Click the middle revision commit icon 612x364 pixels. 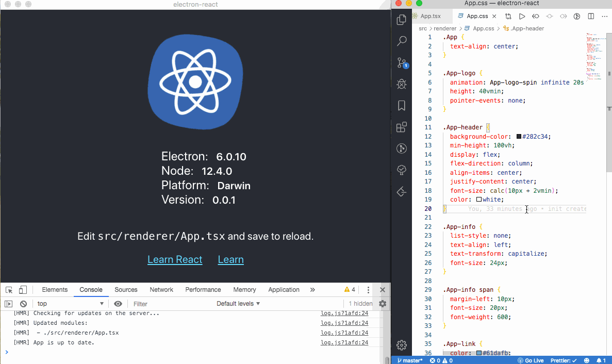[550, 16]
